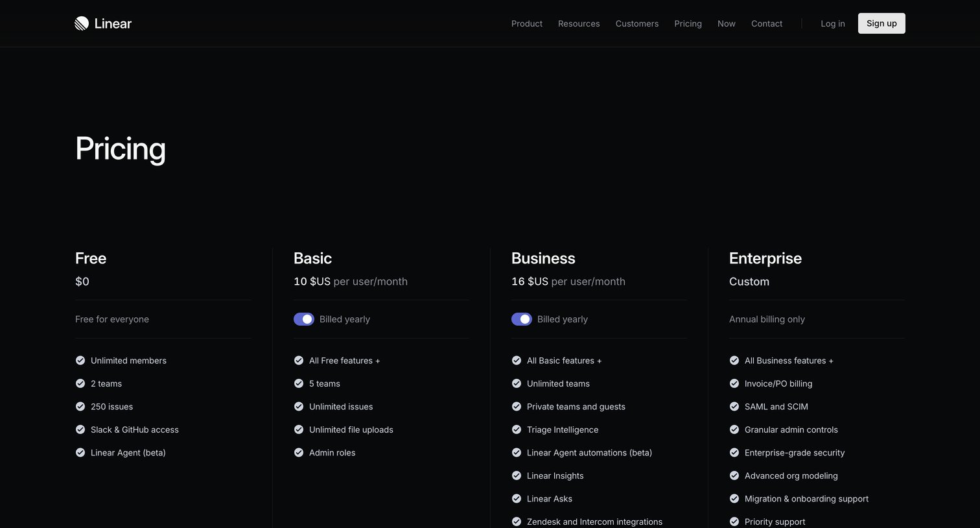Click the checkmark beside All Business features +
This screenshot has height=528, width=980.
pos(734,361)
